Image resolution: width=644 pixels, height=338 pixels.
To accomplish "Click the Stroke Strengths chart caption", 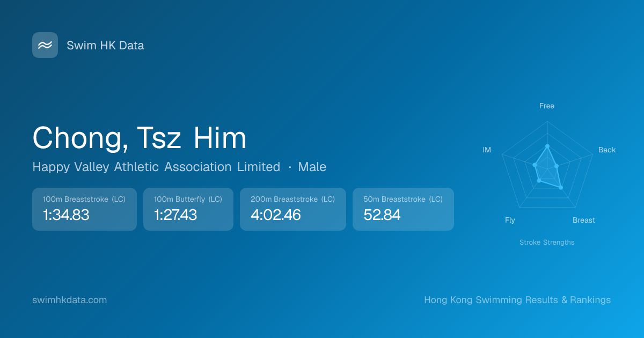I will pos(547,243).
